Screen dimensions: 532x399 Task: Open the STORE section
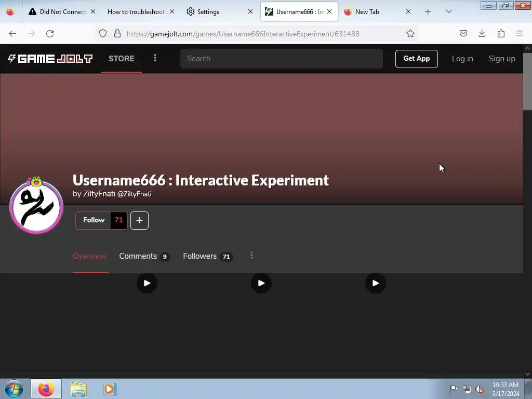(121, 59)
